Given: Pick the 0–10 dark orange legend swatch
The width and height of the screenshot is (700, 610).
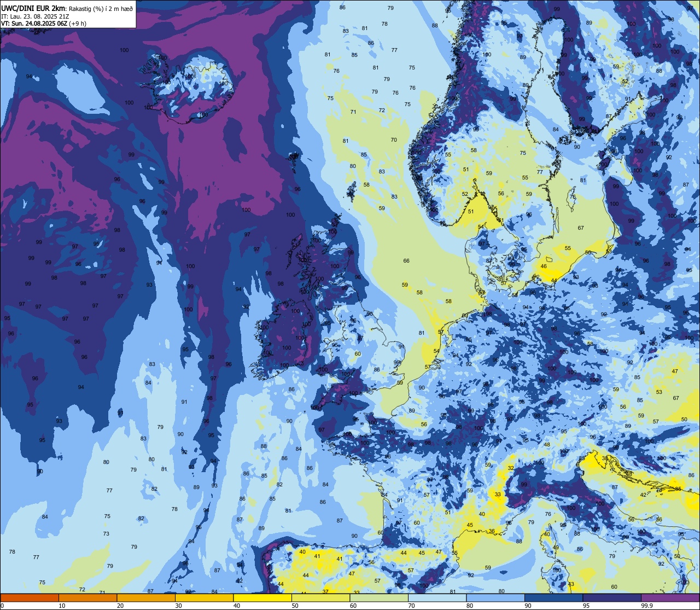Looking at the screenshot, I should 30,597.
